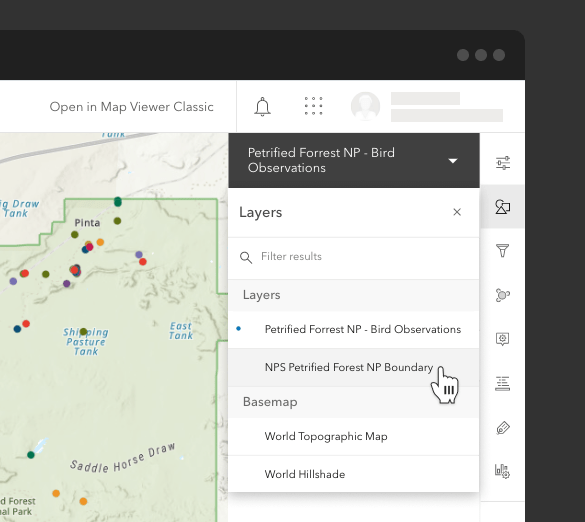The image size is (585, 522).
Task: Open the clustering/aggregation icon
Action: click(x=503, y=295)
